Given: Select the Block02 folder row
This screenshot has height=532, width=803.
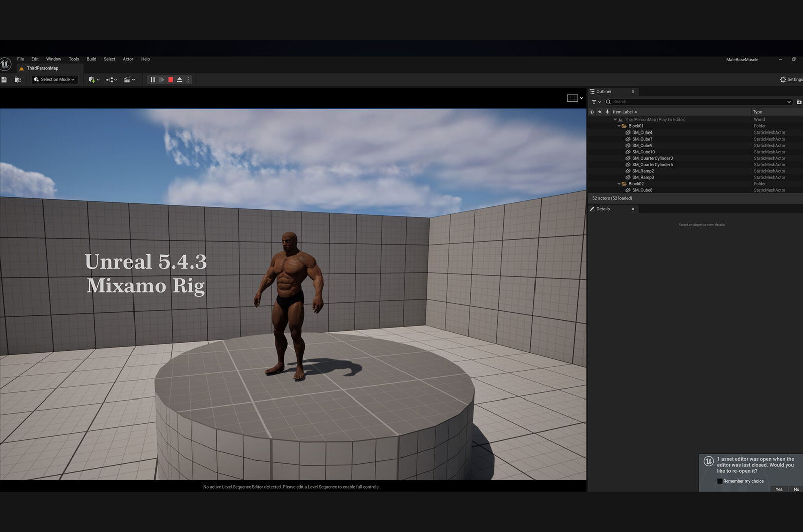Looking at the screenshot, I should click(x=695, y=184).
